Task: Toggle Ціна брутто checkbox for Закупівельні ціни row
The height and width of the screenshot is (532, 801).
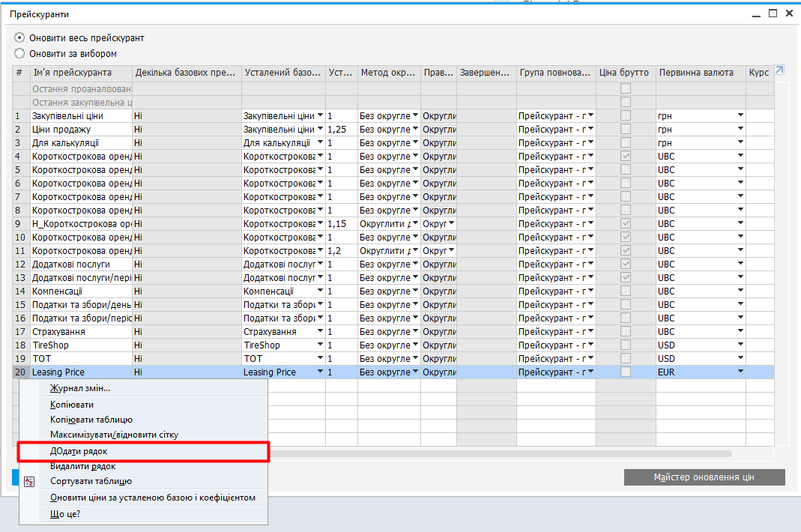Action: tap(625, 116)
